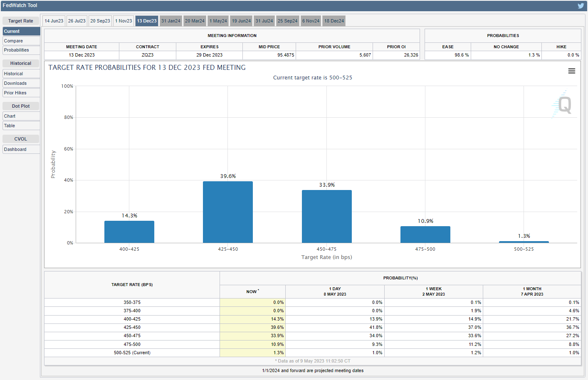Select the 14 Jun23 meeting tab
This screenshot has height=380, width=588.
(54, 21)
